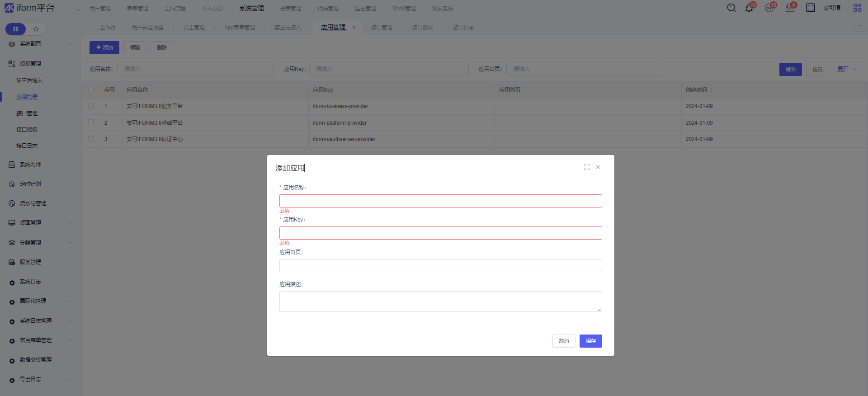The height and width of the screenshot is (396, 868).
Task: Open the app grid icon at top right
Action: (857, 8)
